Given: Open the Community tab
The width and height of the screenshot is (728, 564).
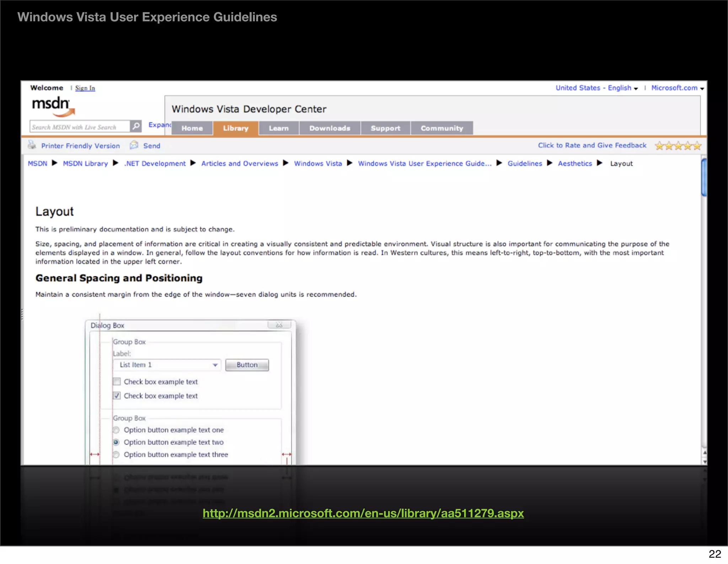Looking at the screenshot, I should pos(441,128).
